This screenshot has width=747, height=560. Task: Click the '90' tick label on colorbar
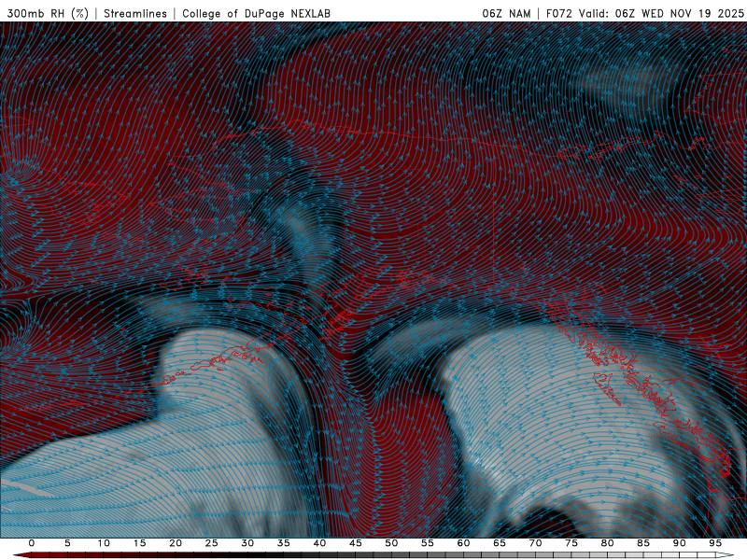pyautogui.click(x=679, y=543)
